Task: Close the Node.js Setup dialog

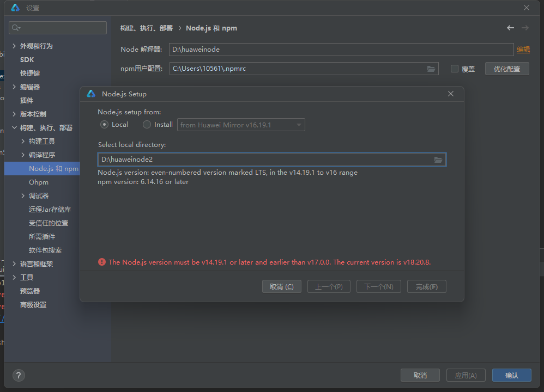Action: (451, 94)
